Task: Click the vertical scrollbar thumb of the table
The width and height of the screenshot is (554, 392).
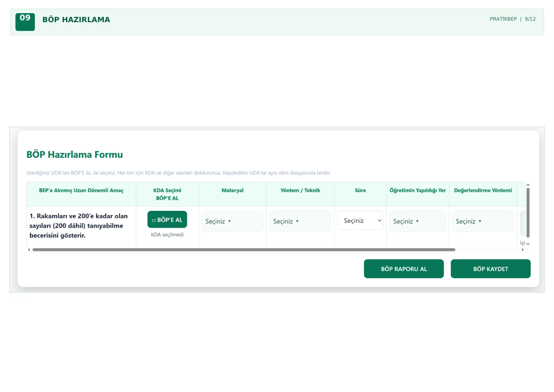Action: [x=528, y=213]
